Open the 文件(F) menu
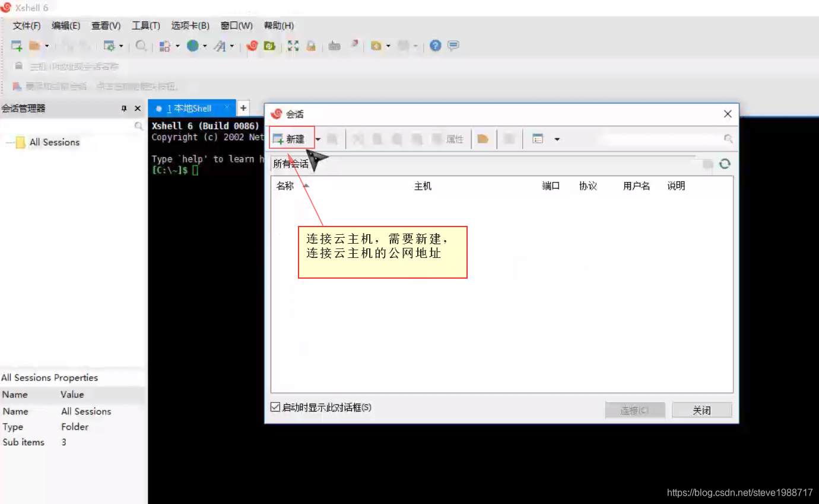 (27, 25)
